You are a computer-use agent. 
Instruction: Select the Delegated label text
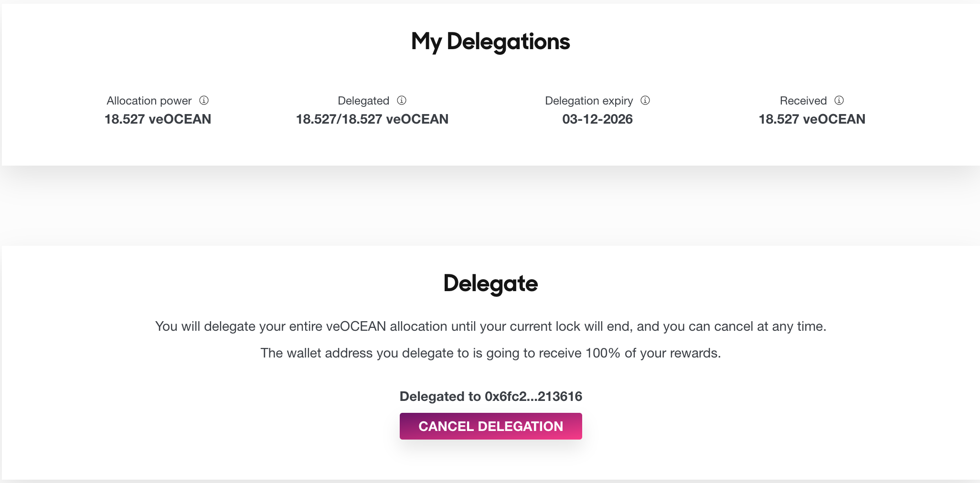pyautogui.click(x=363, y=101)
